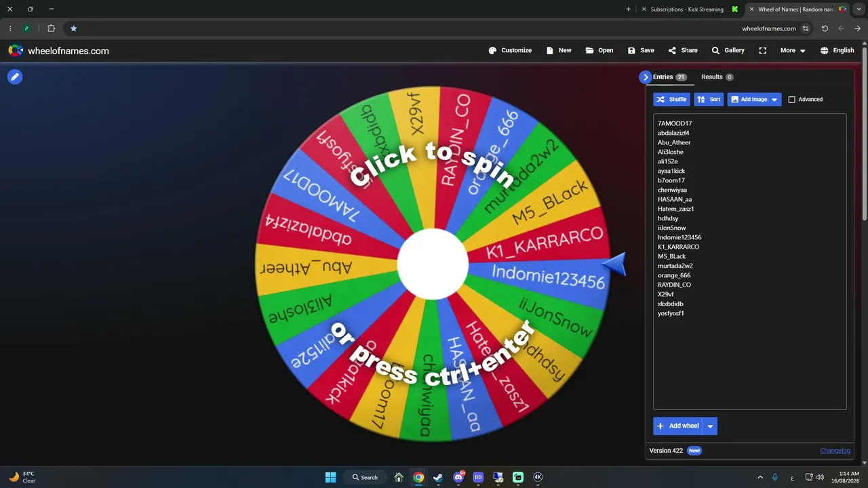The height and width of the screenshot is (488, 868).
Task: Click entry Hatem_zasz1 in the list
Action: point(675,209)
